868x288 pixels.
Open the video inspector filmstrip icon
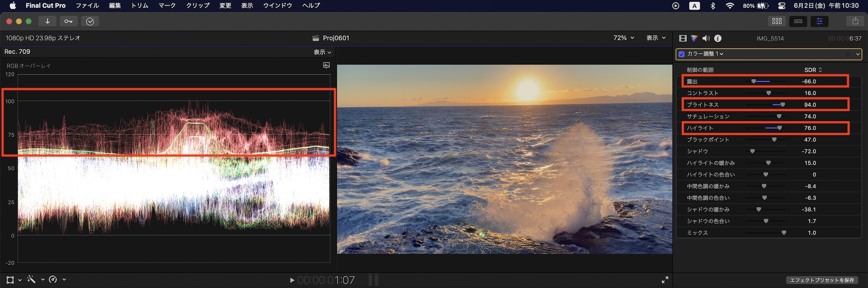pos(683,38)
